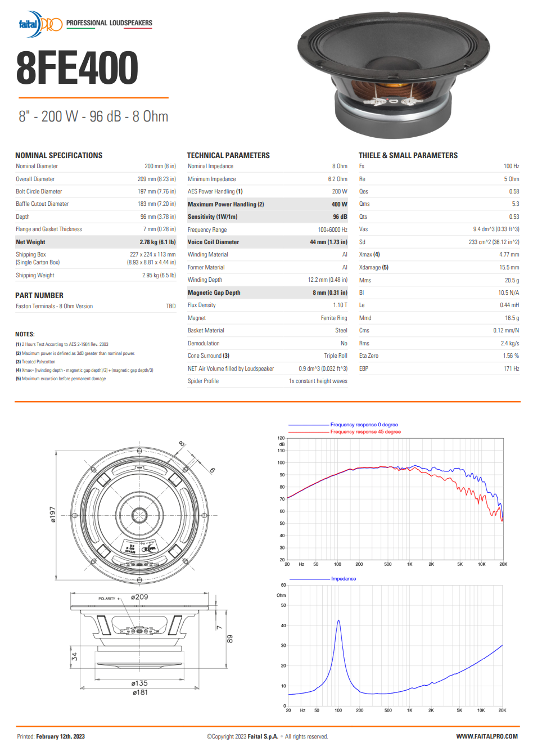Select the Qms label
This screenshot has width=542, height=756.
coord(364,204)
